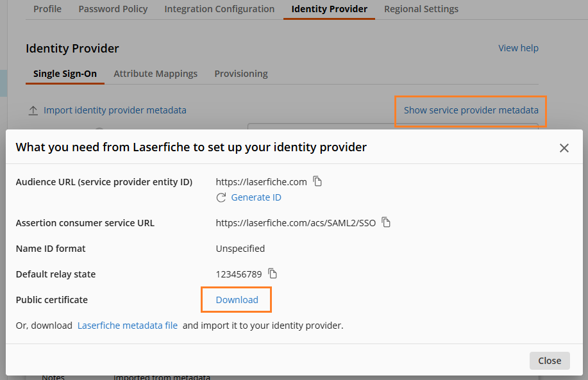Download the Laserfiche metadata file
This screenshot has height=380, width=588.
coord(127,325)
